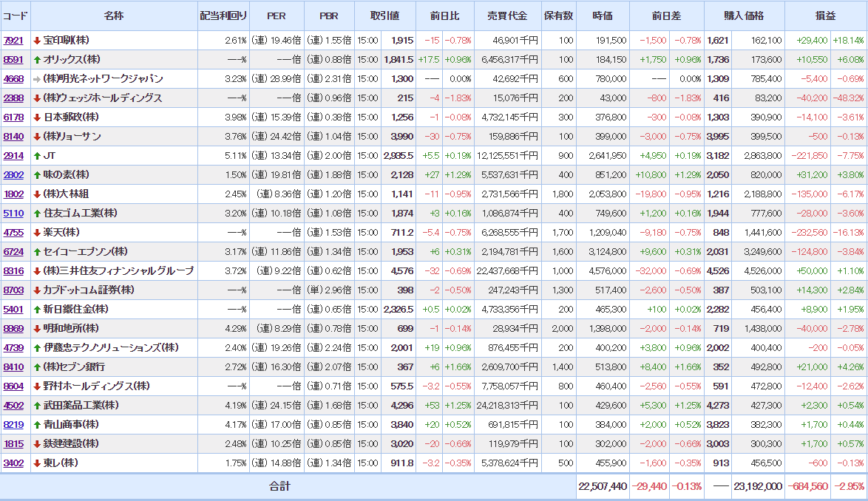The width and height of the screenshot is (868, 501).
Task: Click the 損益 column header
Action: click(x=825, y=16)
